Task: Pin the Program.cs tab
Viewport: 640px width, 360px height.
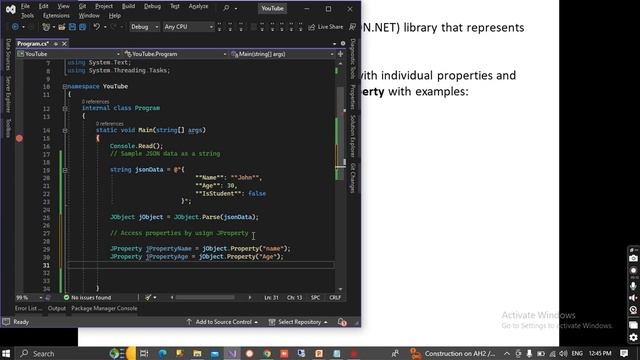Action: pyautogui.click(x=56, y=44)
